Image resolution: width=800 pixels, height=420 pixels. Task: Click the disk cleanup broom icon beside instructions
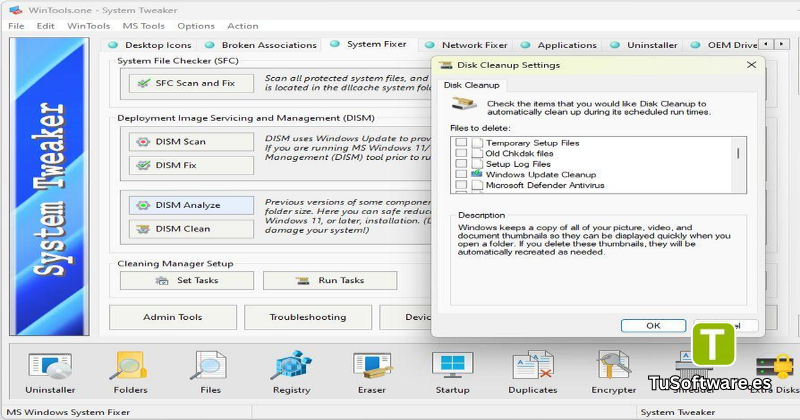[464, 105]
